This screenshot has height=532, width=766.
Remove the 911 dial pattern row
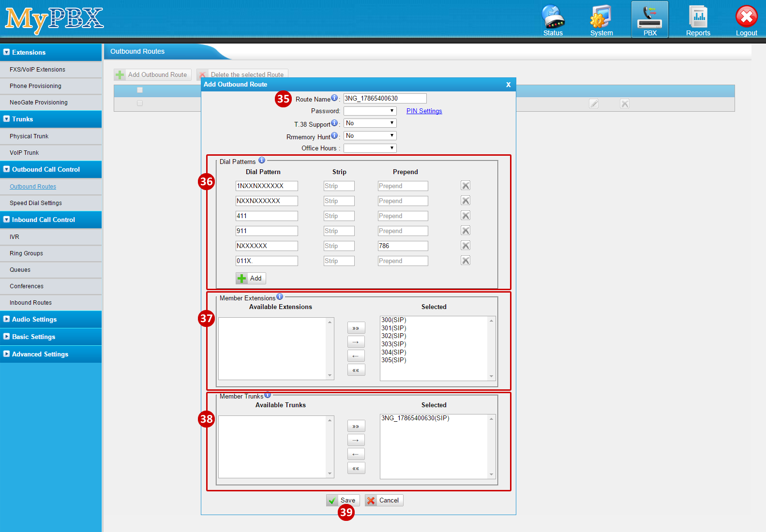point(466,231)
